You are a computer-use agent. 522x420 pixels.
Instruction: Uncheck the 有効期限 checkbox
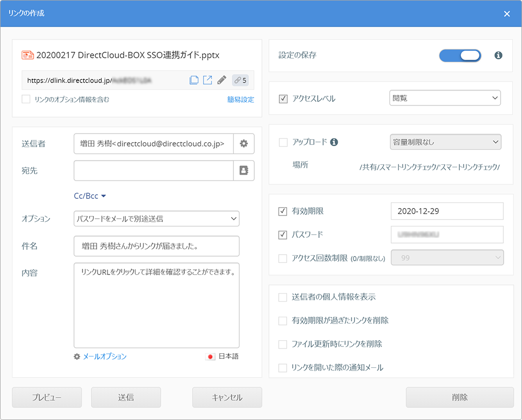coord(283,211)
